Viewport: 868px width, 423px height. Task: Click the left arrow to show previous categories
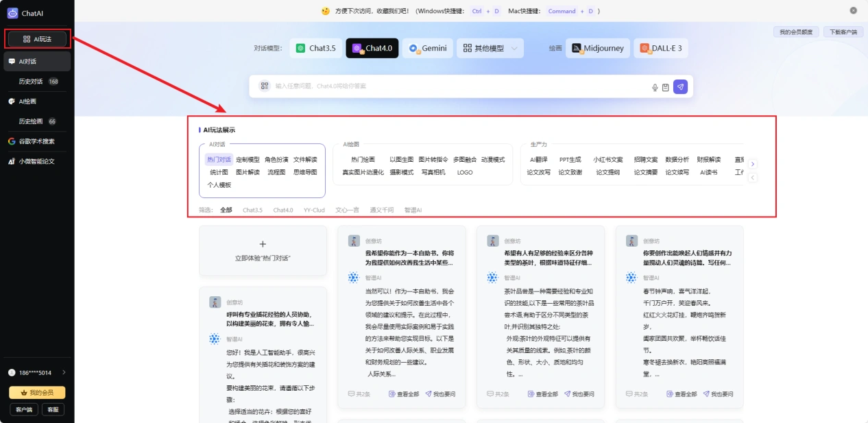[753, 178]
